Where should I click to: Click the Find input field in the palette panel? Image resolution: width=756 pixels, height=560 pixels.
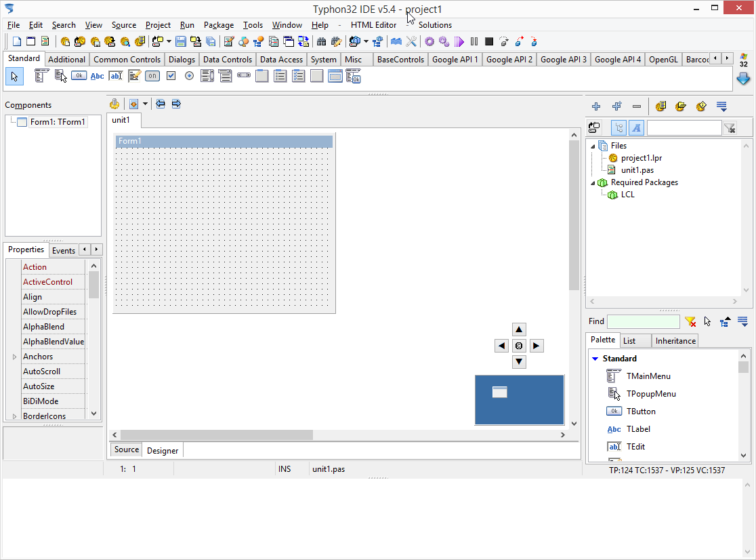[643, 322]
